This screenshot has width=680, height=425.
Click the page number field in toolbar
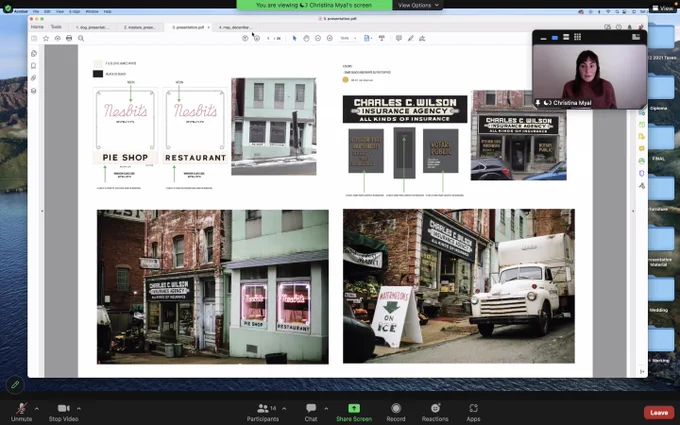pyautogui.click(x=268, y=38)
